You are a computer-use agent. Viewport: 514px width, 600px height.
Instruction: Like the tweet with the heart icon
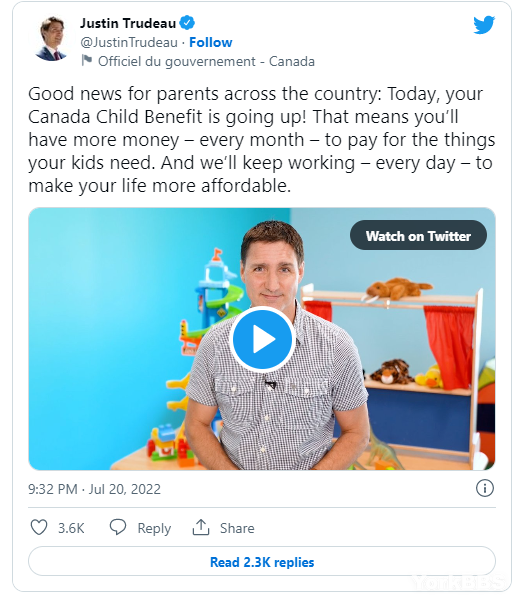tap(39, 527)
